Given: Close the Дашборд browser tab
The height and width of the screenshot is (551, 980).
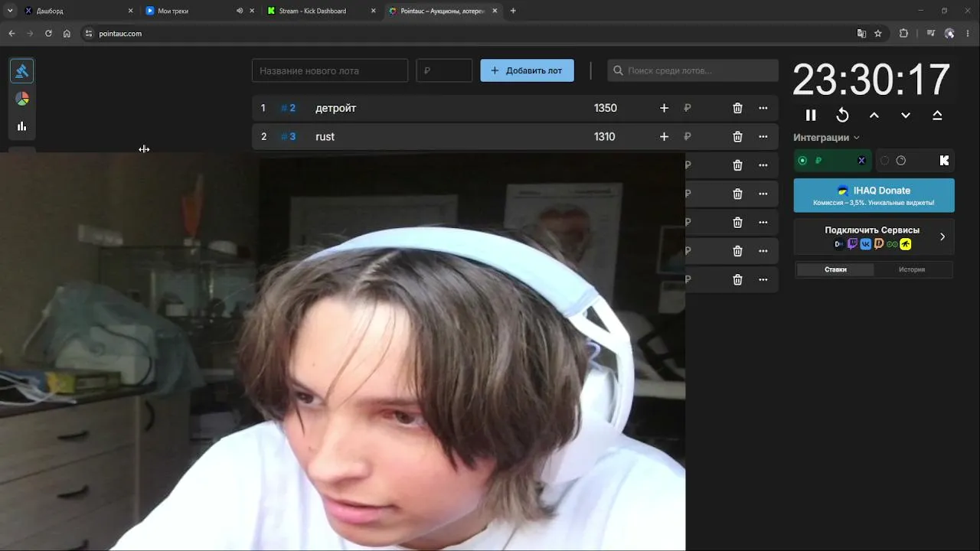Looking at the screenshot, I should click(130, 11).
